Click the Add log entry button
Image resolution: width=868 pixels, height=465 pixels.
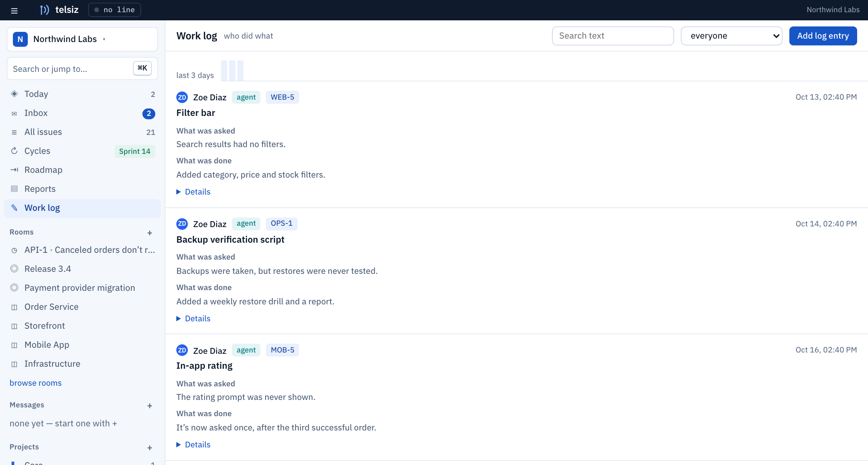pyautogui.click(x=823, y=36)
